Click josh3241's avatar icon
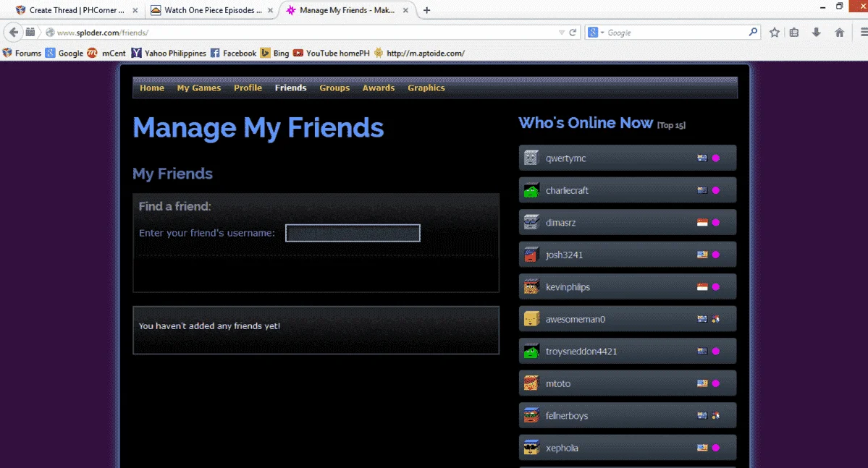Viewport: 868px width, 468px height. [531, 255]
